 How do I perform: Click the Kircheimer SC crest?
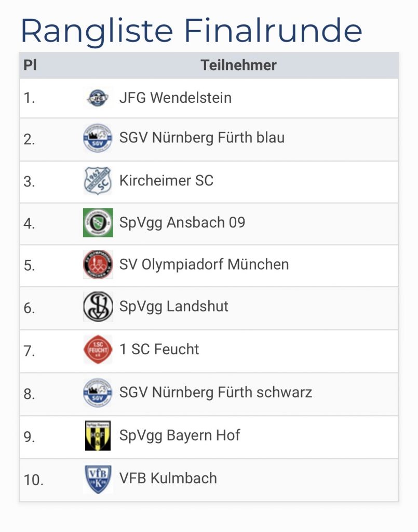pyautogui.click(x=98, y=181)
